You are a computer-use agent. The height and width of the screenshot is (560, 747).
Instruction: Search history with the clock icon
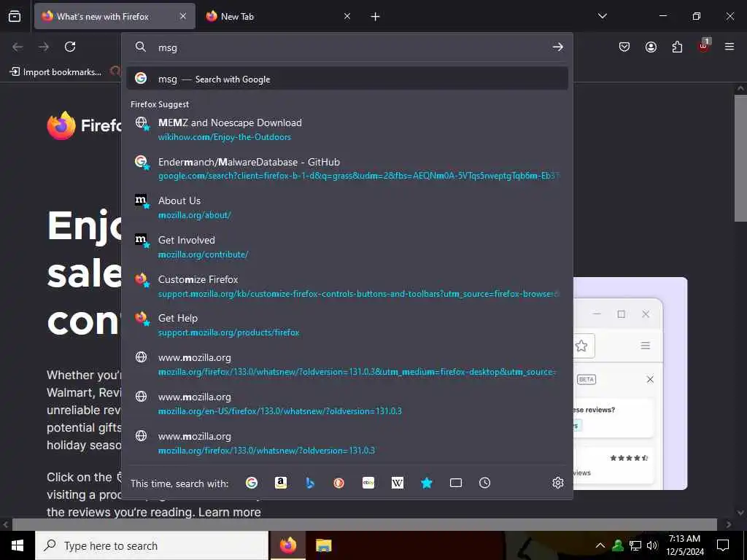(x=484, y=483)
